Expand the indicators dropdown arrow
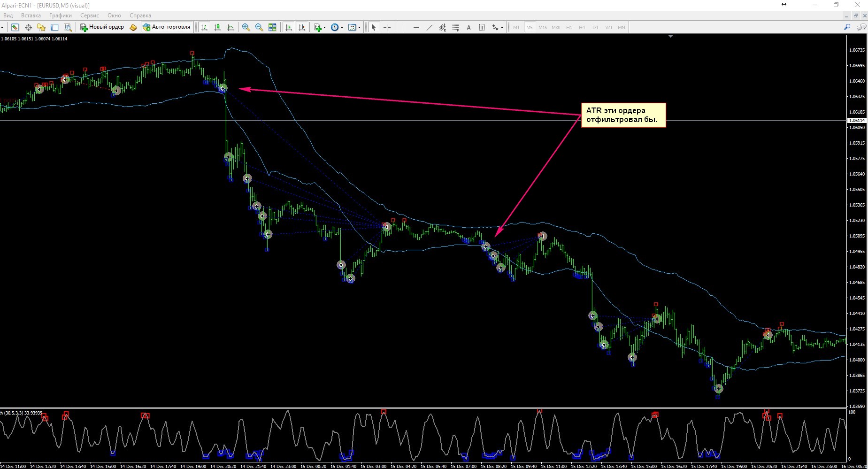This screenshot has height=469, width=868. coord(324,27)
